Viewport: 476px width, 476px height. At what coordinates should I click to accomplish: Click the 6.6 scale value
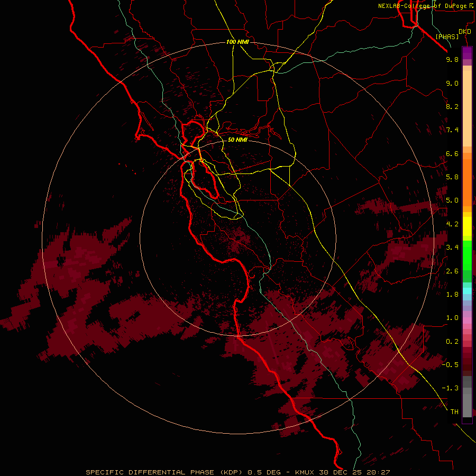452,153
